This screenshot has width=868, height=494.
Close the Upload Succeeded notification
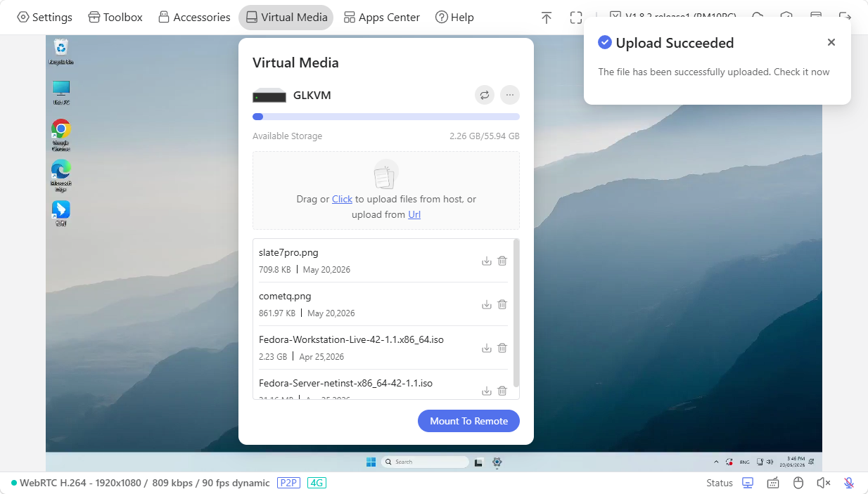pyautogui.click(x=831, y=42)
